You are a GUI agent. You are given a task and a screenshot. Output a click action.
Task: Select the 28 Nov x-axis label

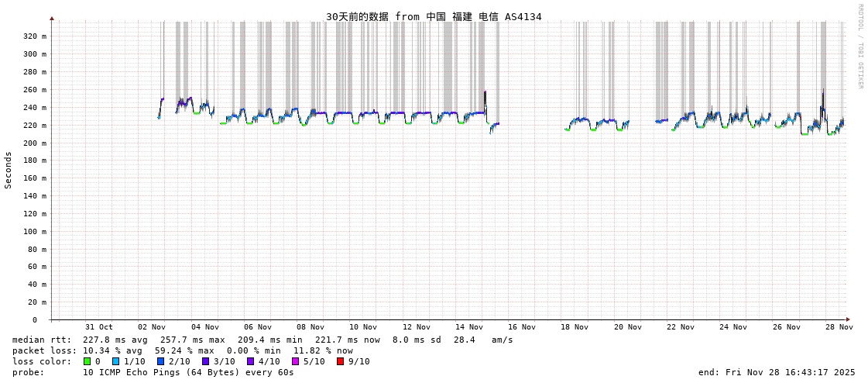tap(839, 327)
